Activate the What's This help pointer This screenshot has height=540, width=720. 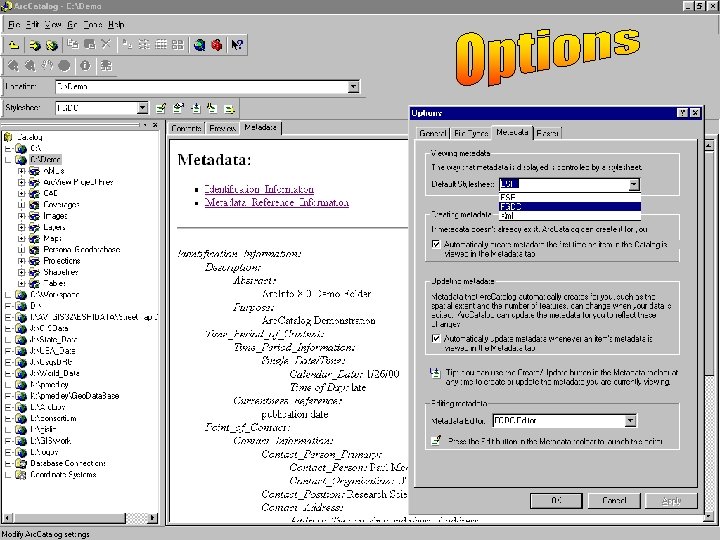(237, 45)
